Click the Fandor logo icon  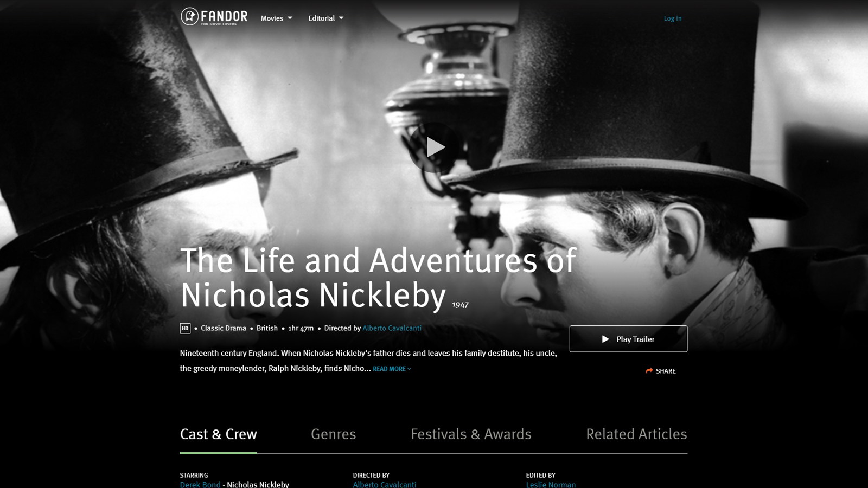pos(189,16)
